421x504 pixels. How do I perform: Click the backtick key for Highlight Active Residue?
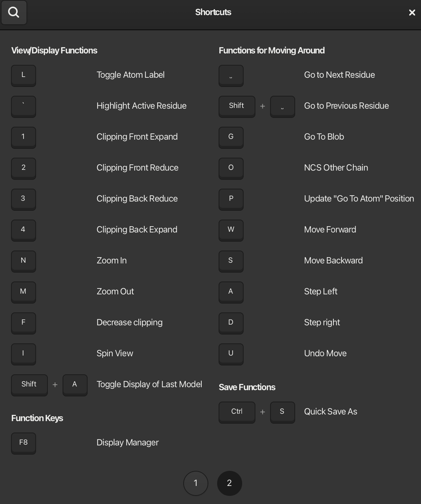[24, 106]
